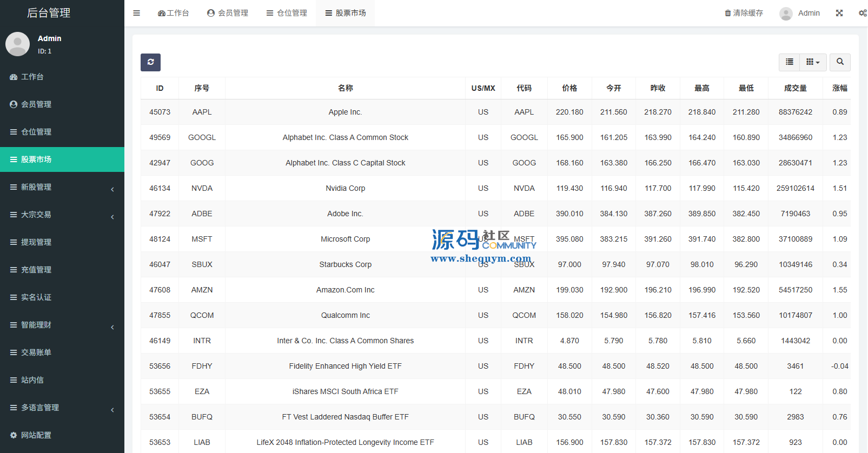
Task: Click the fullscreen expand icon
Action: (x=839, y=13)
